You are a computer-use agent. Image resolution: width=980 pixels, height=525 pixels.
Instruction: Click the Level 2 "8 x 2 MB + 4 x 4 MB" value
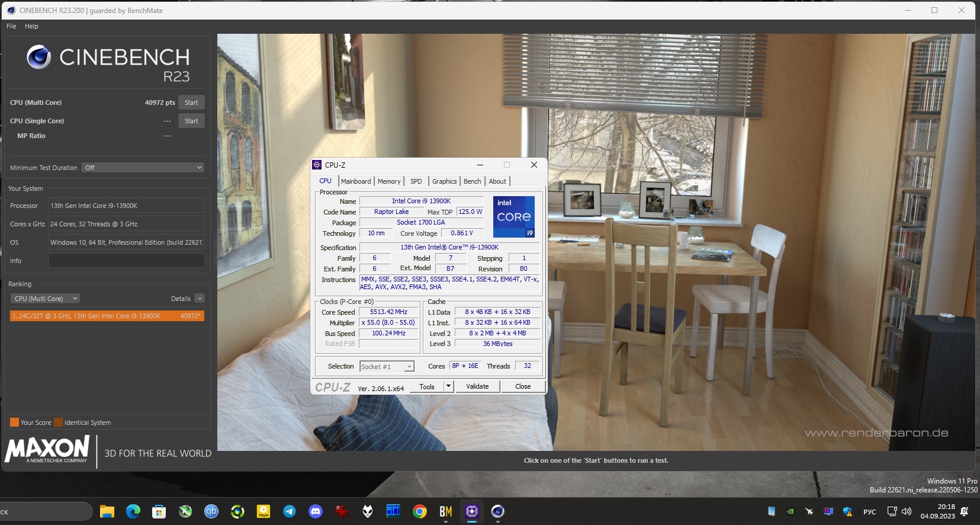[x=497, y=333]
